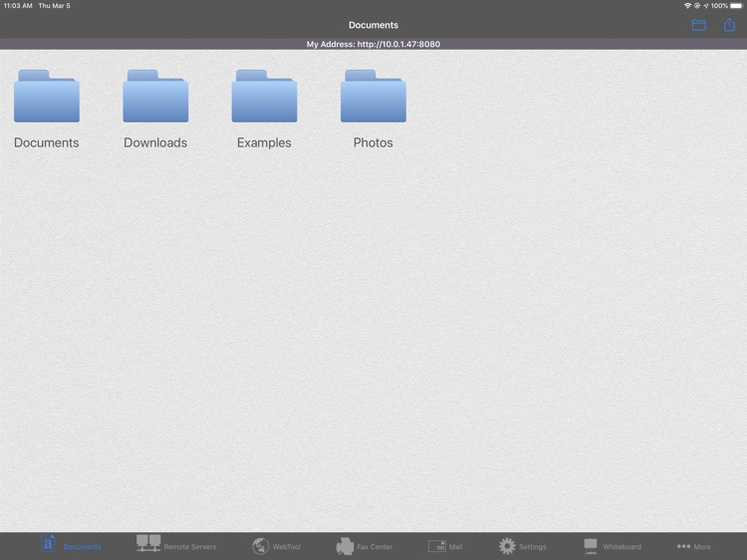
Task: Tap the My Address URL banner
Action: (373, 44)
